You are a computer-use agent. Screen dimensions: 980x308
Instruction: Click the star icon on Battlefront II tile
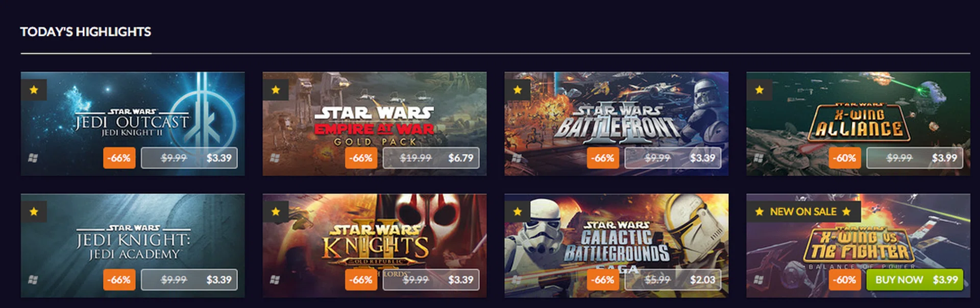(518, 90)
